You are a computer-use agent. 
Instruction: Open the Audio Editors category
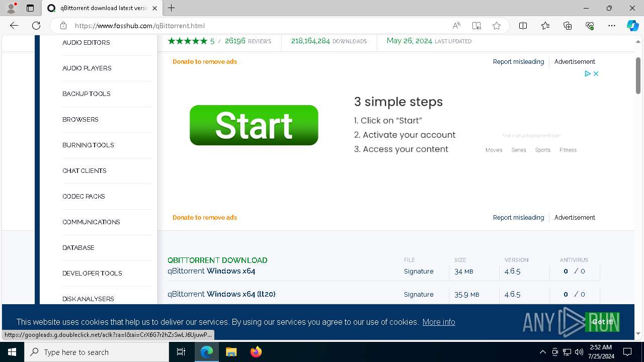tap(86, 43)
